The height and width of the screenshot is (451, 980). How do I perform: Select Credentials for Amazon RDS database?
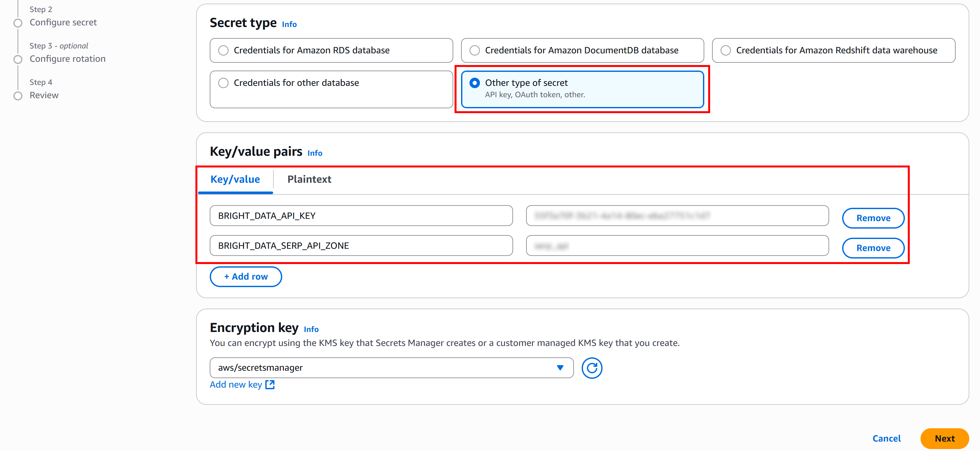click(223, 50)
